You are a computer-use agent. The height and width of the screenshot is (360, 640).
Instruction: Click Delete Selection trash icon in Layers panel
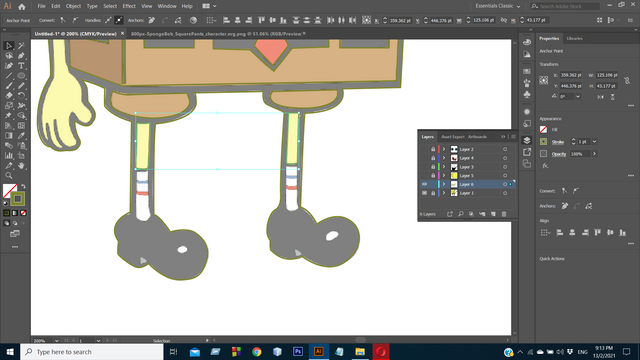click(504, 214)
